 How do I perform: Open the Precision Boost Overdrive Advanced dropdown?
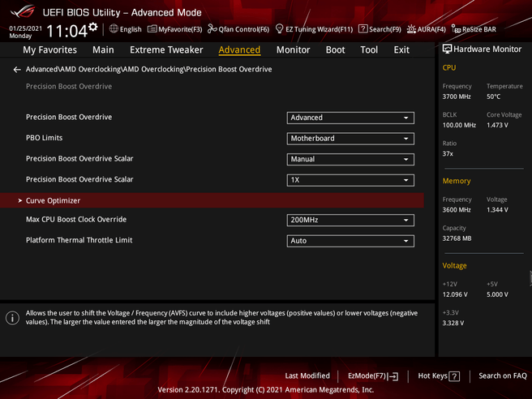click(x=350, y=118)
